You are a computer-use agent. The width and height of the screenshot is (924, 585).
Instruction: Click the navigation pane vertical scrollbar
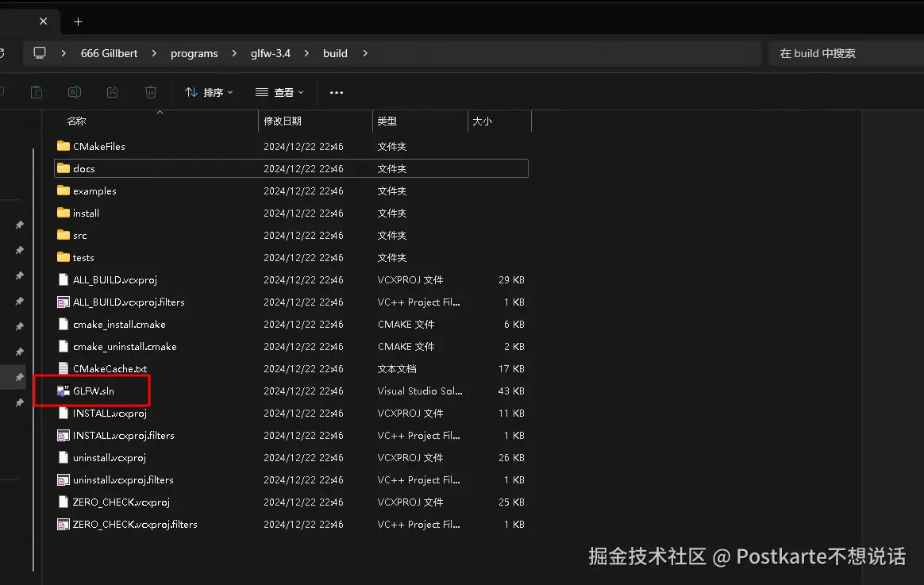(x=33, y=360)
